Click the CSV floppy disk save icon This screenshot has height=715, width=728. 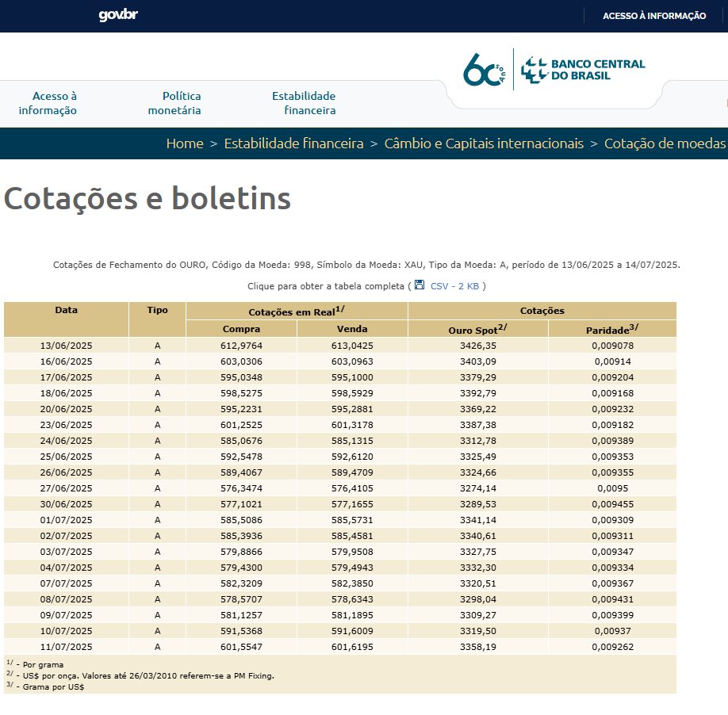[420, 285]
